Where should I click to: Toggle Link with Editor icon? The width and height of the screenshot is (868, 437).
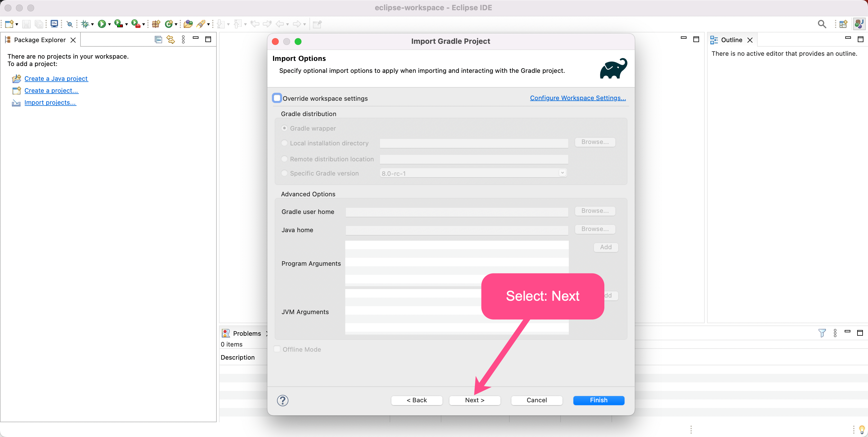(171, 40)
